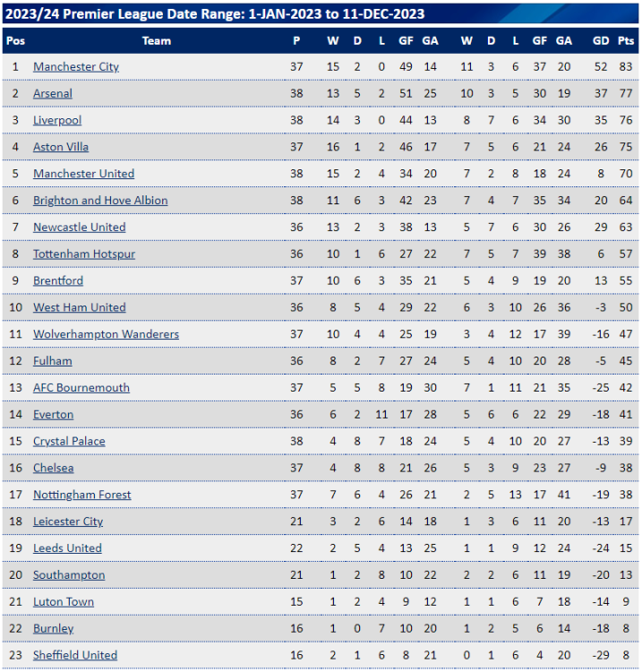This screenshot has width=642, height=672.
Task: Open the Everton team link
Action: pos(53,415)
